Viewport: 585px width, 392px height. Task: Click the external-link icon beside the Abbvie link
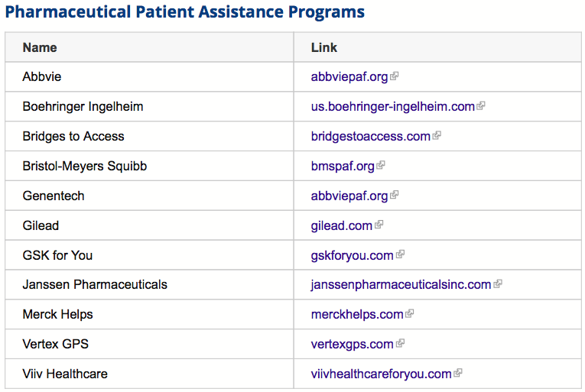tap(394, 76)
